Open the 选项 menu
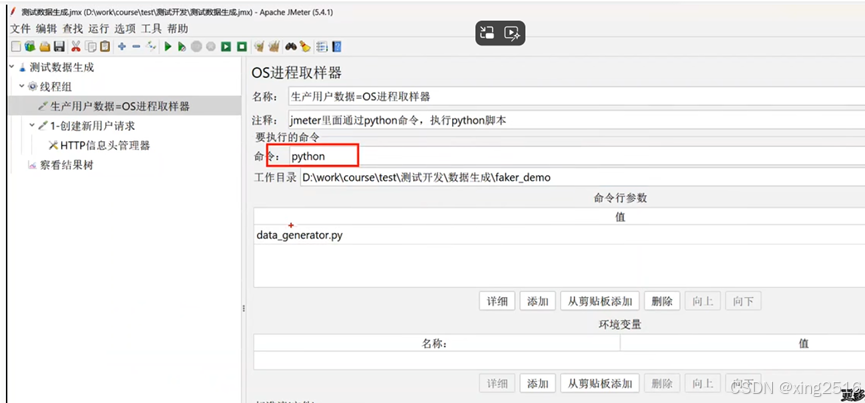The width and height of the screenshot is (865, 403). point(125,29)
